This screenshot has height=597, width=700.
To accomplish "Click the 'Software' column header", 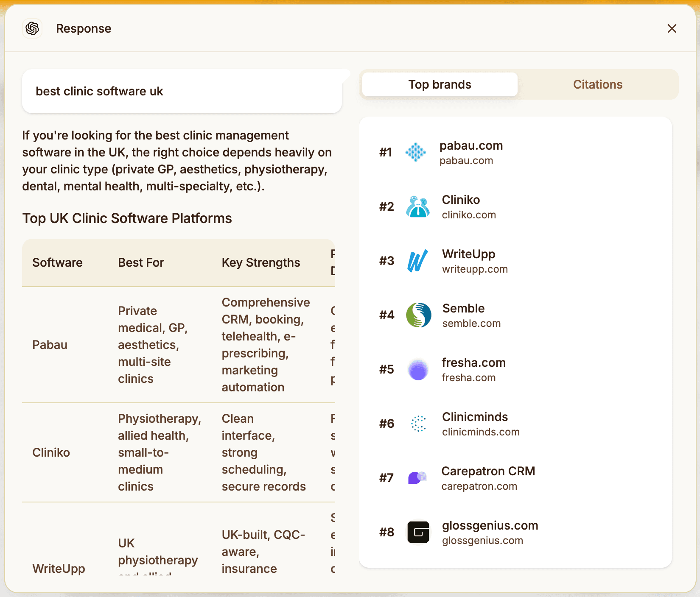I will [x=57, y=262].
